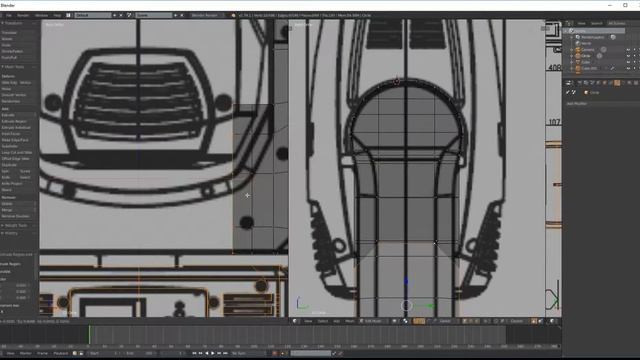Open the Object Constraints properties tab
The image size is (640, 360).
point(611,82)
